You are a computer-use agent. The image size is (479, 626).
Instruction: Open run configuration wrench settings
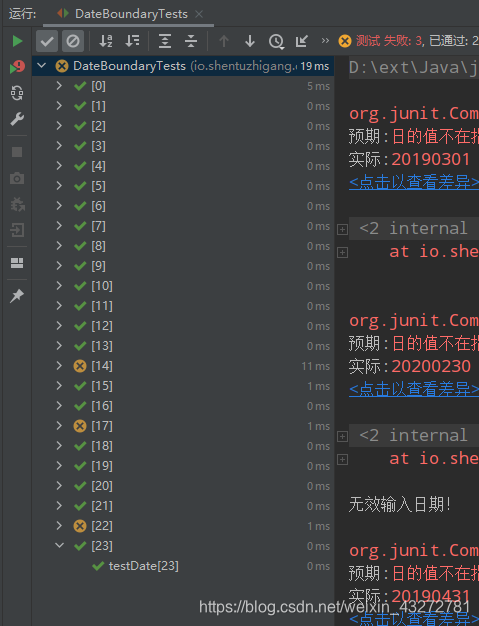pyautogui.click(x=17, y=119)
